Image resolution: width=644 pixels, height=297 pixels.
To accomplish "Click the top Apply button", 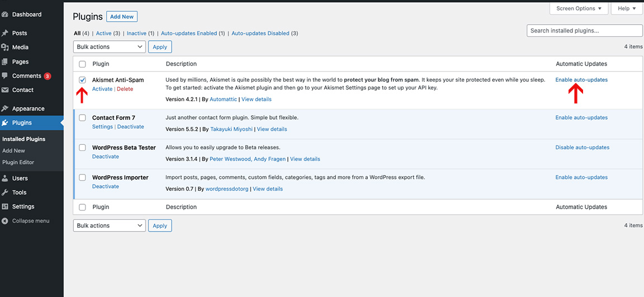I will (160, 47).
